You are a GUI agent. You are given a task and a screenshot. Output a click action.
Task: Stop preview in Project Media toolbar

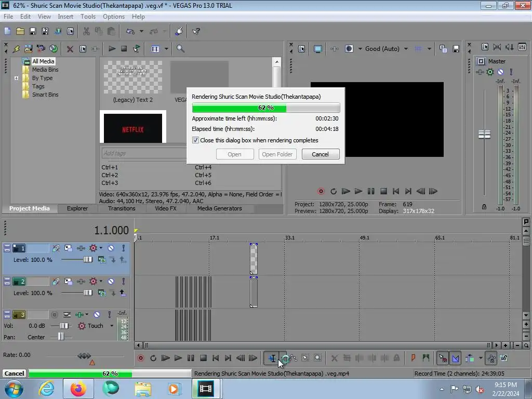click(x=124, y=49)
